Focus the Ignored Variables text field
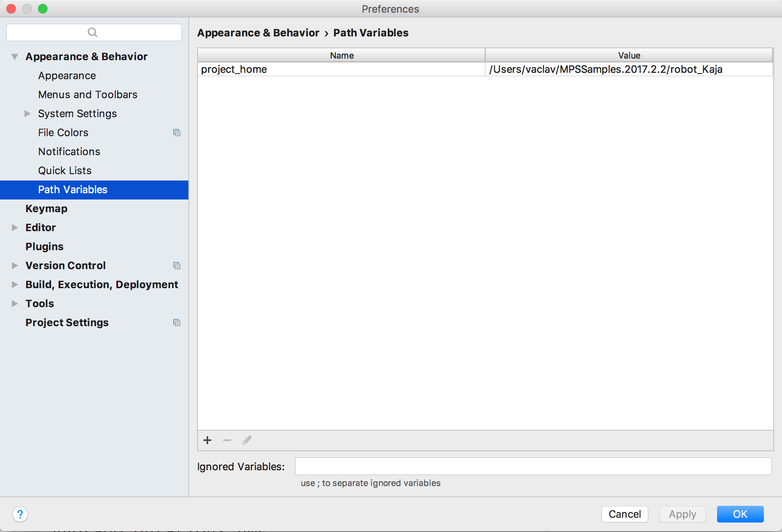 [533, 466]
